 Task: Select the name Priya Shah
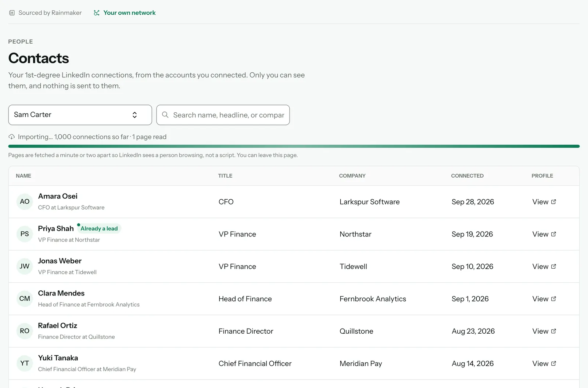pos(56,229)
